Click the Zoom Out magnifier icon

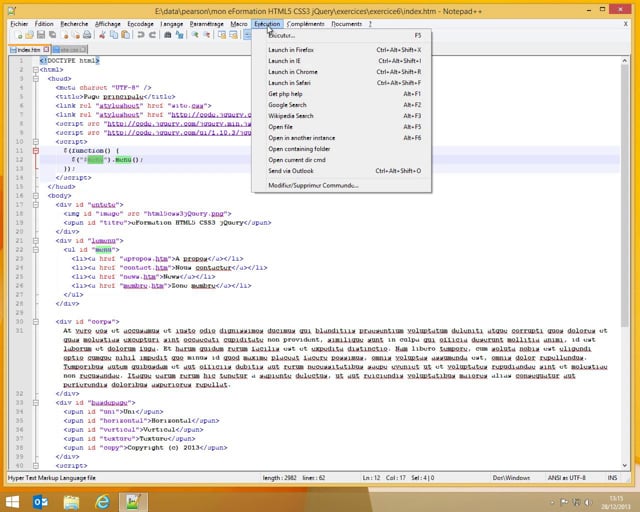(x=207, y=35)
